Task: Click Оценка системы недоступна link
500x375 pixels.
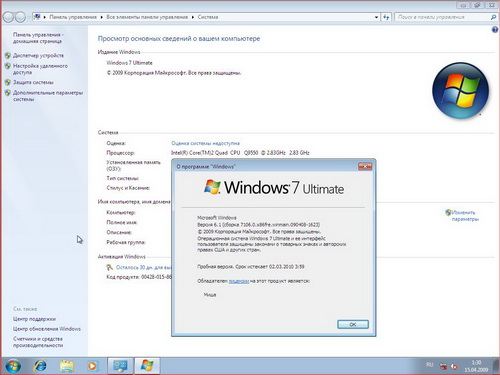Action: [x=205, y=143]
